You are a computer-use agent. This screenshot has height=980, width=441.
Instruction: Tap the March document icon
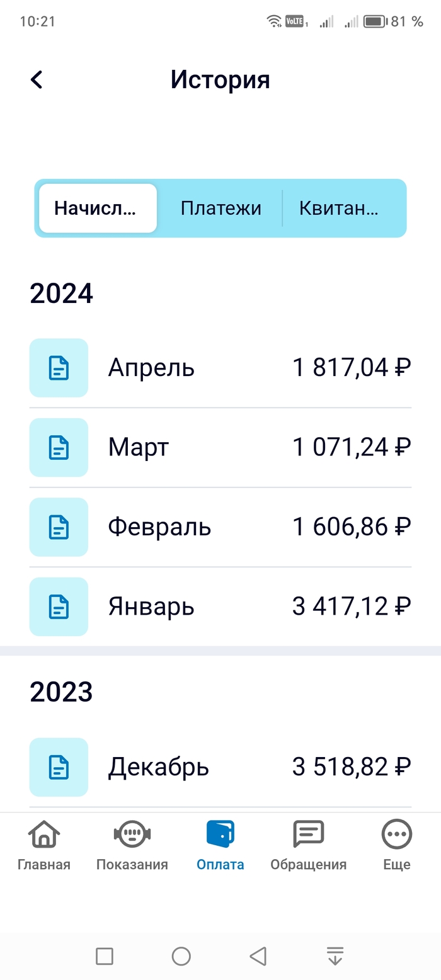pos(59,448)
